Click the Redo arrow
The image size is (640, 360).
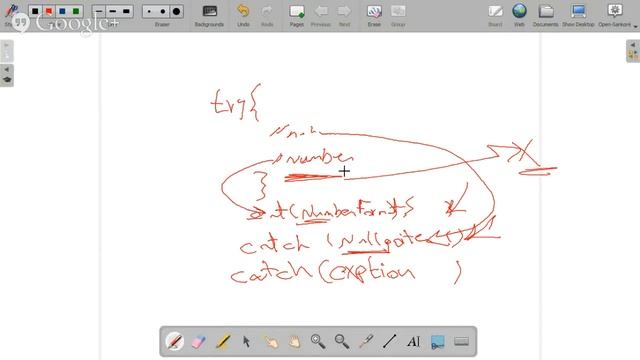267,15
